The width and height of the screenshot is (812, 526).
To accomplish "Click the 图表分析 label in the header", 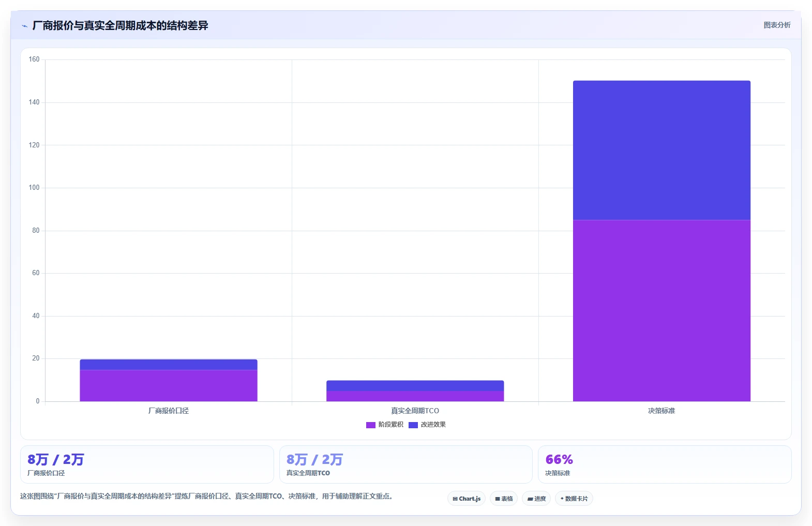I will 777,25.
